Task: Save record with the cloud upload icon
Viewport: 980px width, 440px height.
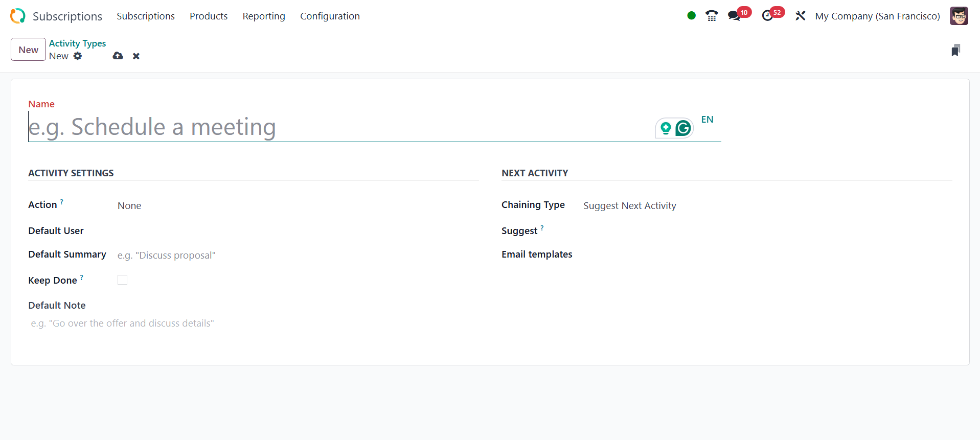Action: pos(118,56)
